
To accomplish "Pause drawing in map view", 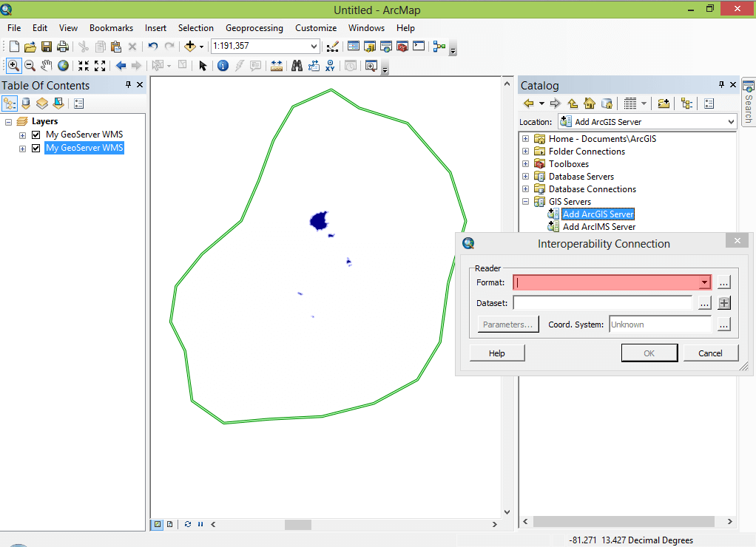I will [200, 524].
